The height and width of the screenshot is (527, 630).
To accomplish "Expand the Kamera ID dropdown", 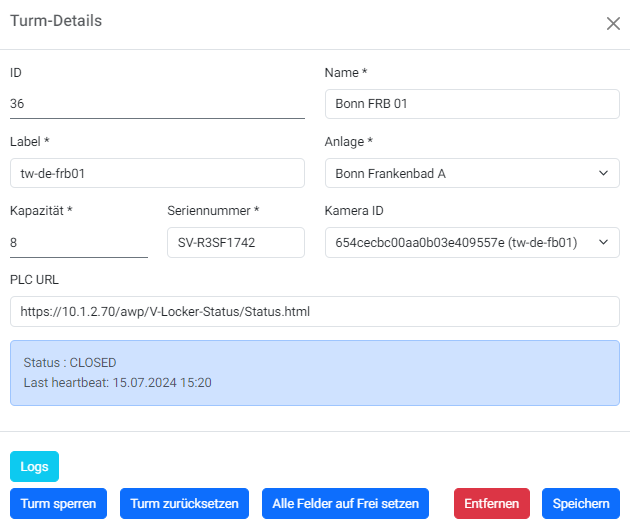I will pyautogui.click(x=472, y=242).
